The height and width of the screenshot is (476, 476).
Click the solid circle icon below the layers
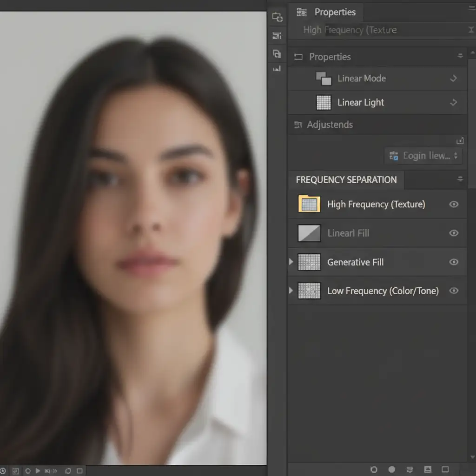tap(392, 469)
